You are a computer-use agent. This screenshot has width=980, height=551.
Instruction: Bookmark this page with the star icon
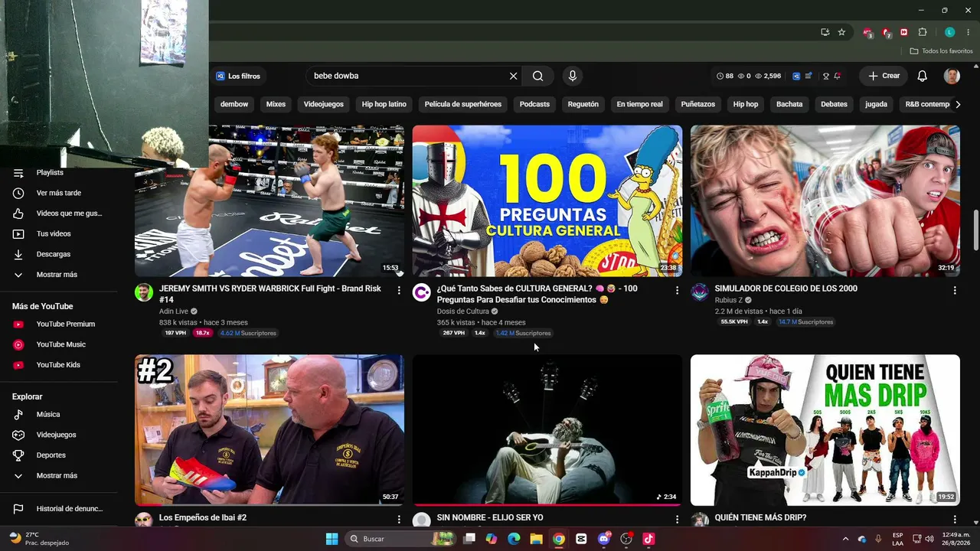(841, 32)
